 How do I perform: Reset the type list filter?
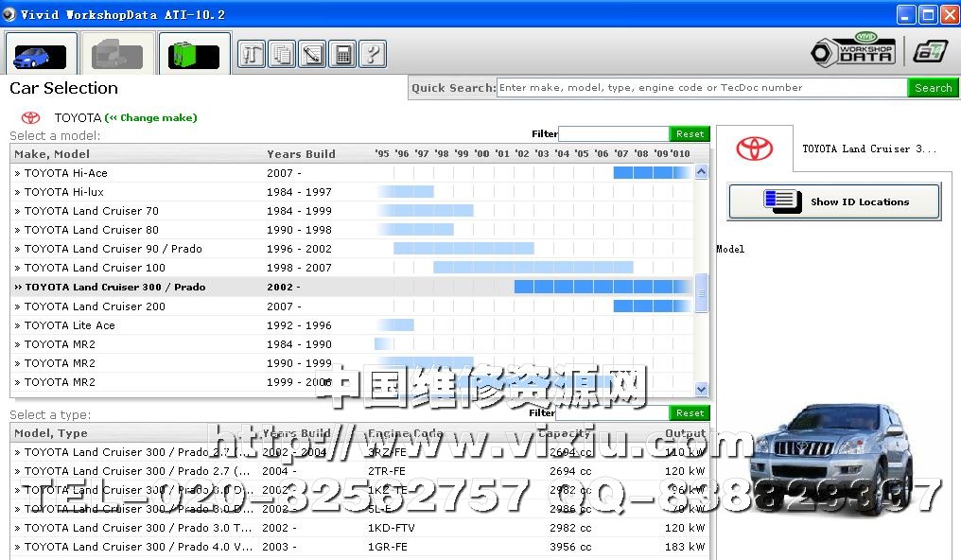click(690, 413)
